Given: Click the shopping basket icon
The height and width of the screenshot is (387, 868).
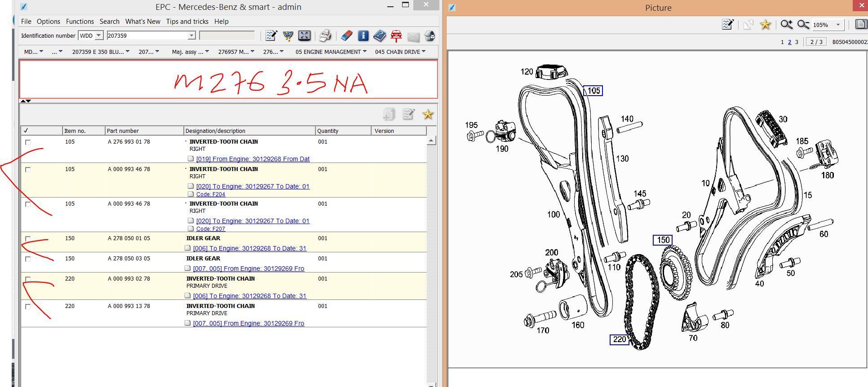Looking at the screenshot, I should point(288,36).
